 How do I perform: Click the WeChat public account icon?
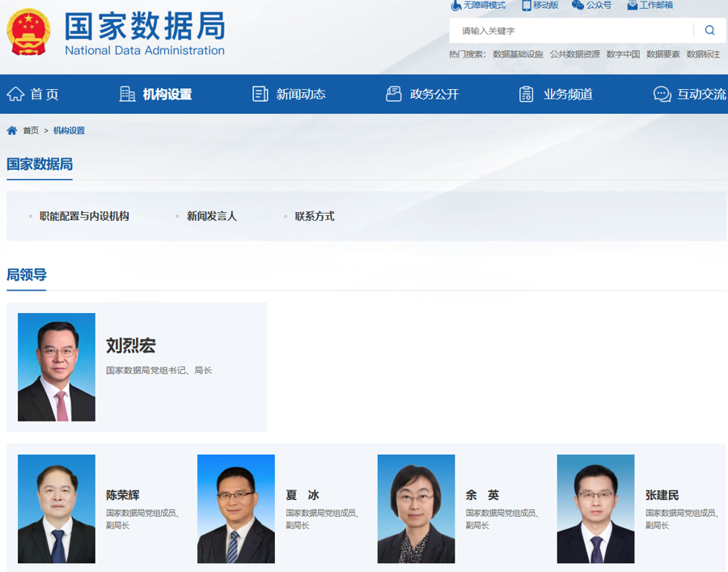point(578,5)
